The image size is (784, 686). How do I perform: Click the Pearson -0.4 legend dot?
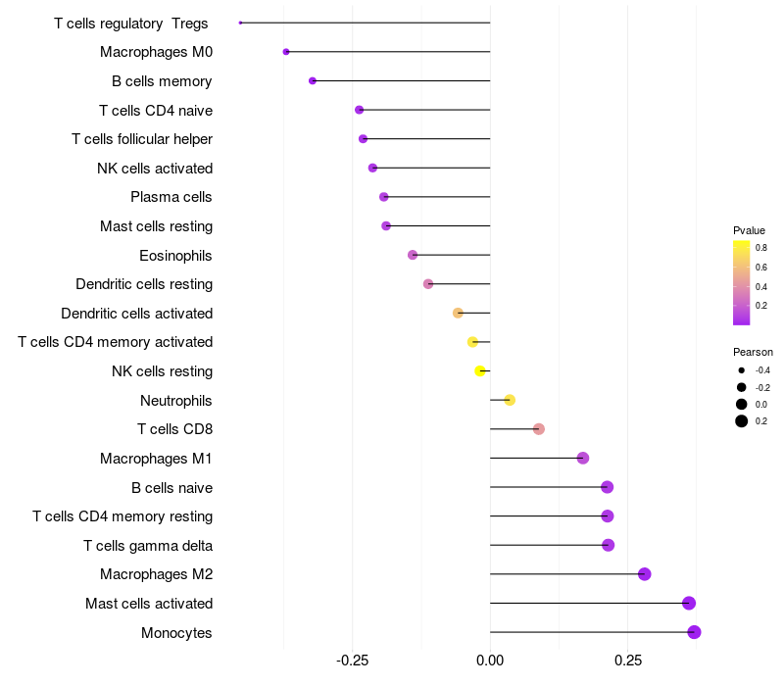pyautogui.click(x=742, y=370)
